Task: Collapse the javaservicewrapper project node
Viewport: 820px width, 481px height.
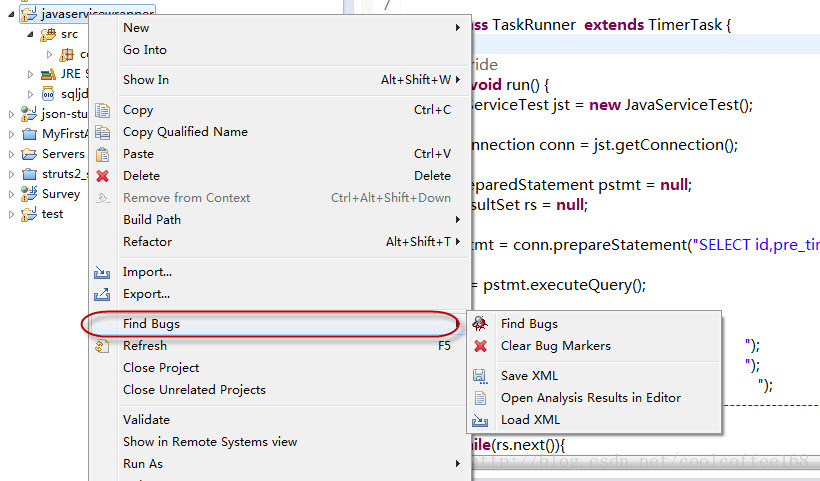Action: tap(12, 14)
